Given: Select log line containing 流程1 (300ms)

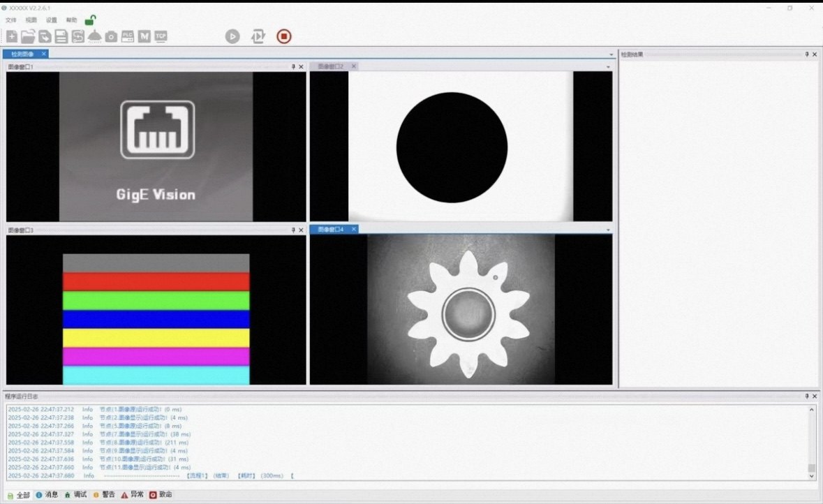Looking at the screenshot, I should pyautogui.click(x=151, y=475).
